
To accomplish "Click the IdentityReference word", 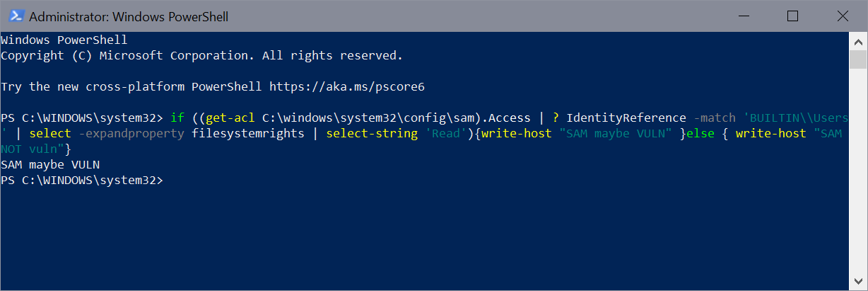I will (624, 118).
